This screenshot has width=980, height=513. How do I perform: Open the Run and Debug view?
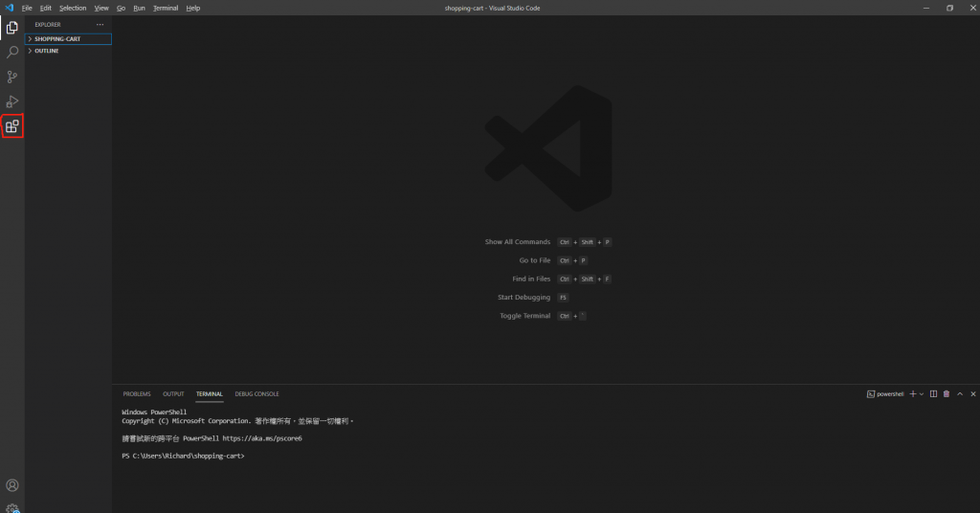[x=11, y=101]
